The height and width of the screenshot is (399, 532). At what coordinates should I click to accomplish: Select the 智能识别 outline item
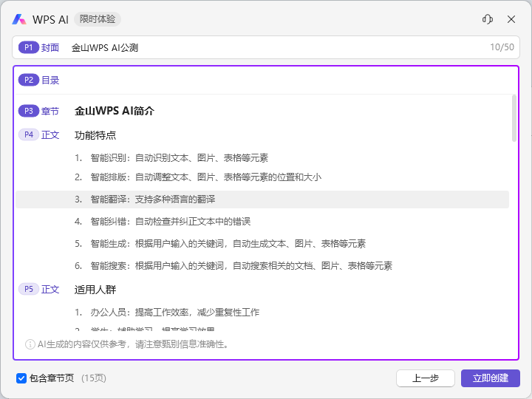(179, 157)
